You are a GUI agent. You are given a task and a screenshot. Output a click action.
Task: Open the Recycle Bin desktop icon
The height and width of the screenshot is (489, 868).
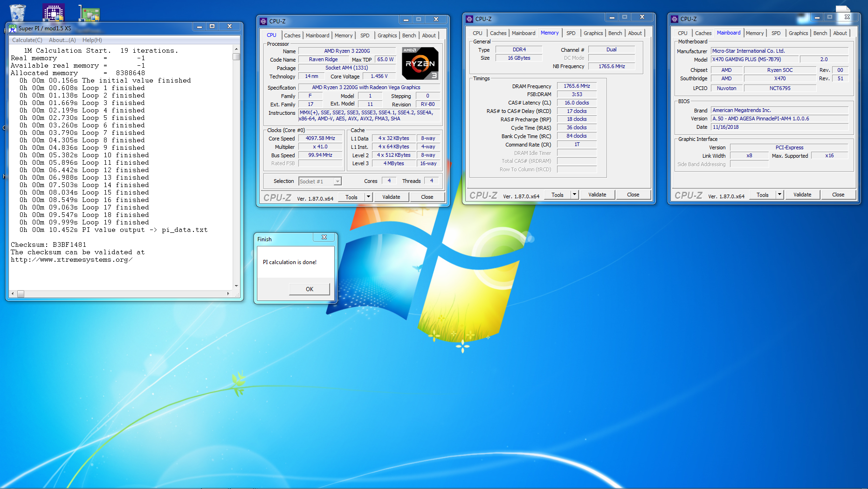coord(18,13)
